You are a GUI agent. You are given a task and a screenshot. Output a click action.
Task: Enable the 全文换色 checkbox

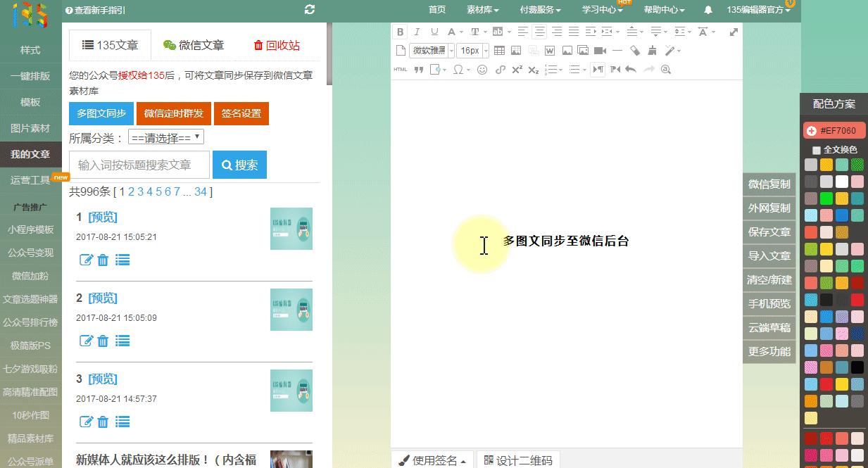pos(817,149)
